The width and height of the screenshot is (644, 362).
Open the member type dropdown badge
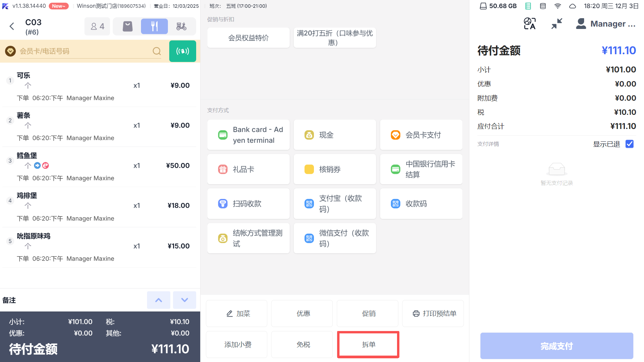(x=10, y=51)
